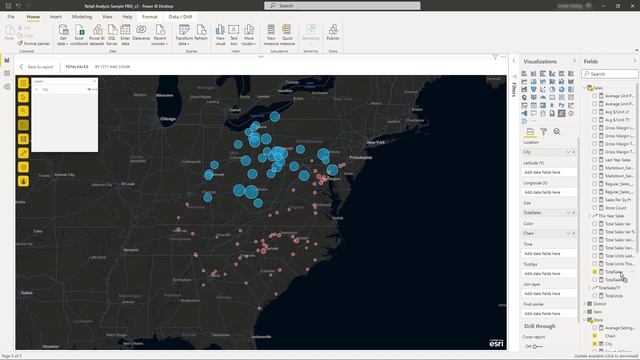
Task: Choose SQL Server data source
Action: [x=111, y=35]
